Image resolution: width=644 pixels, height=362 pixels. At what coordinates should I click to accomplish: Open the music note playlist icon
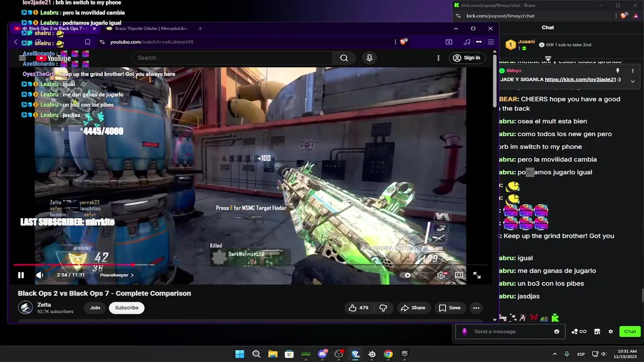point(467,42)
